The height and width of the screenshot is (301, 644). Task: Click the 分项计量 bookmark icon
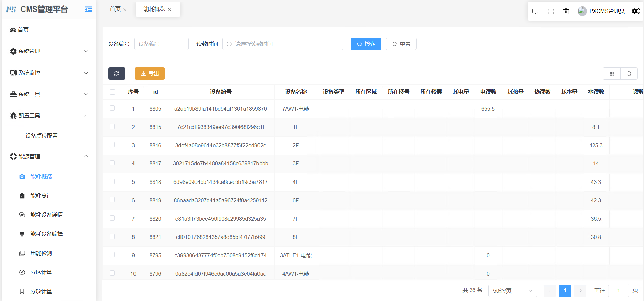[22, 291]
